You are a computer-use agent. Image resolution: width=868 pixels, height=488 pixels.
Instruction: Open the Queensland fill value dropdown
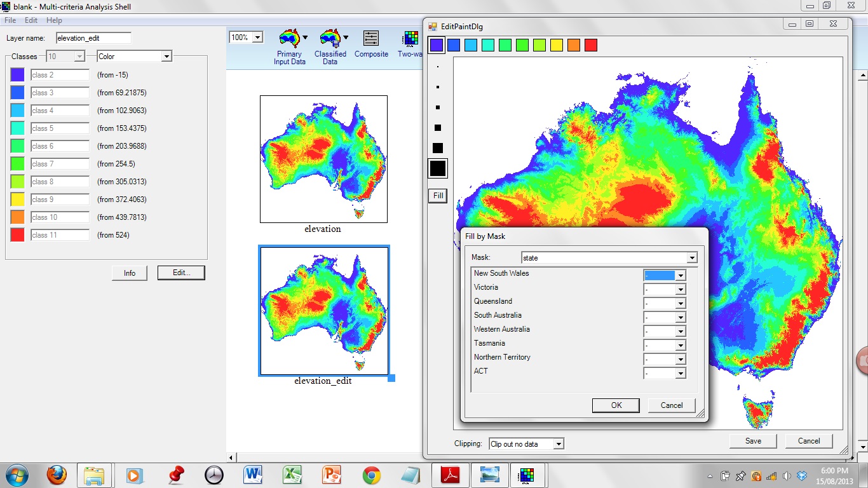tap(681, 304)
